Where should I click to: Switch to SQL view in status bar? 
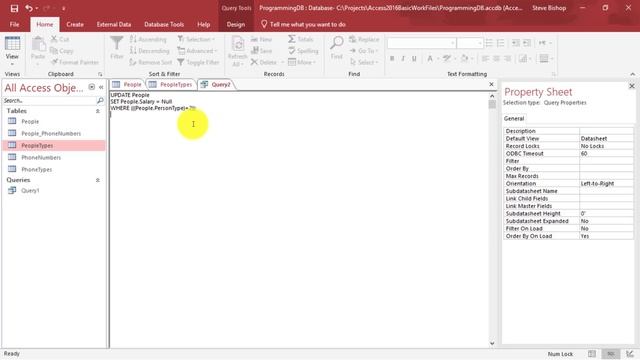(611, 354)
